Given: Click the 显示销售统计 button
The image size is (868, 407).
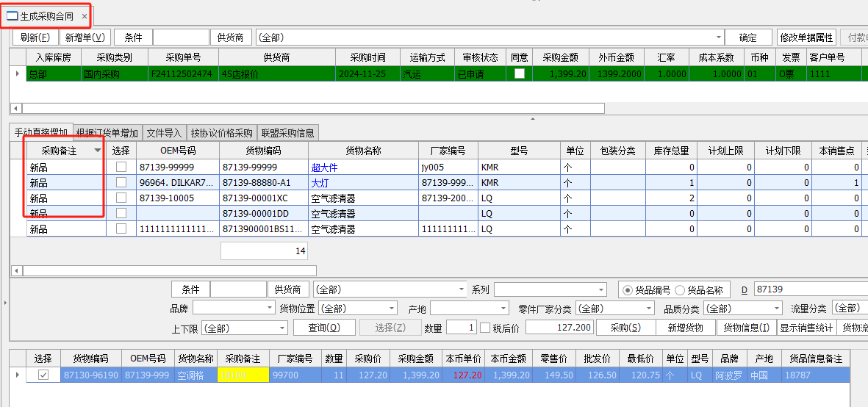Looking at the screenshot, I should click(806, 328).
